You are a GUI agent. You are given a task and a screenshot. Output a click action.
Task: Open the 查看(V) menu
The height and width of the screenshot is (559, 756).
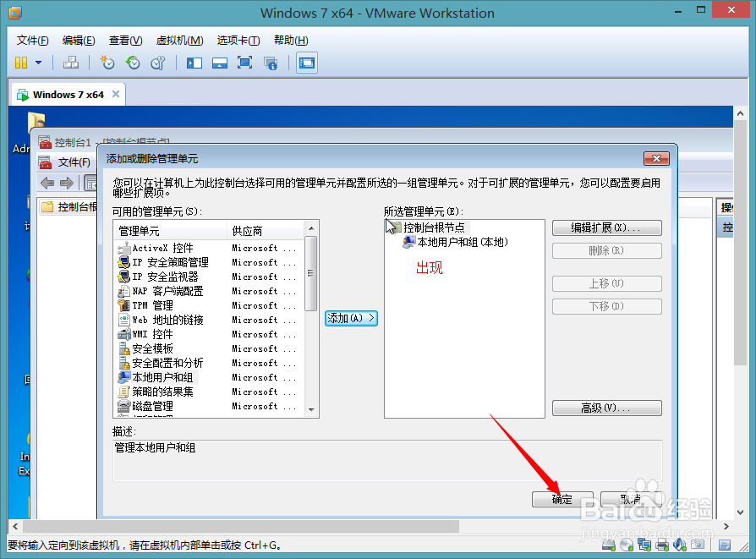click(x=125, y=41)
